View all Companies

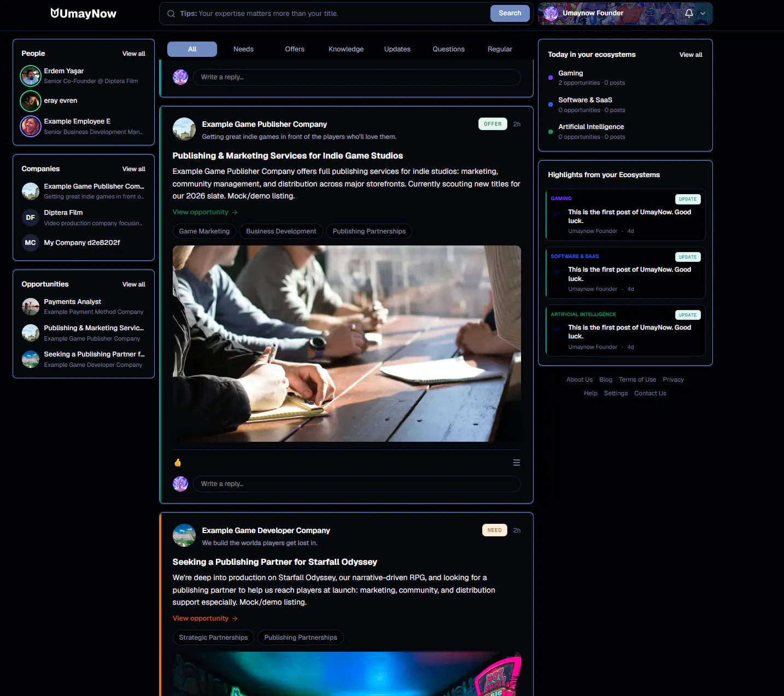(x=134, y=169)
